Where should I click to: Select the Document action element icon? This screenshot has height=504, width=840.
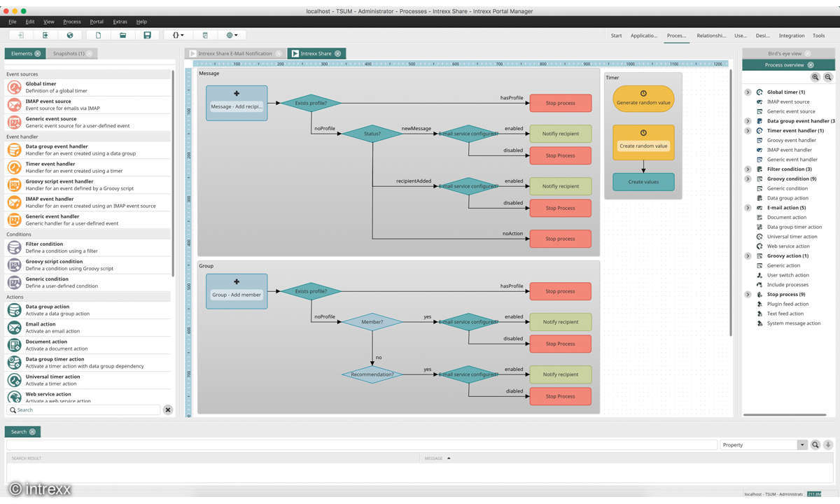[x=14, y=344]
